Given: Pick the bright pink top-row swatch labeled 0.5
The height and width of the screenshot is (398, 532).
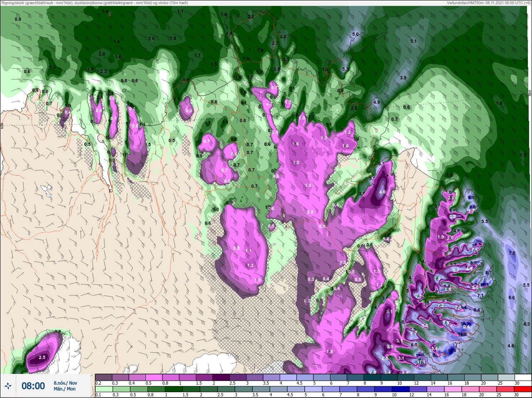Looking at the screenshot, I should tap(154, 377).
